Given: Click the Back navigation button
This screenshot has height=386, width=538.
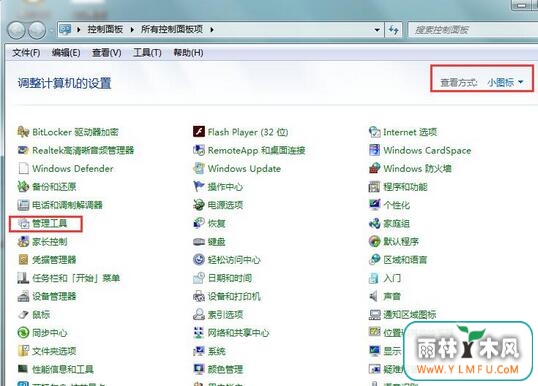Looking at the screenshot, I should point(16,30).
